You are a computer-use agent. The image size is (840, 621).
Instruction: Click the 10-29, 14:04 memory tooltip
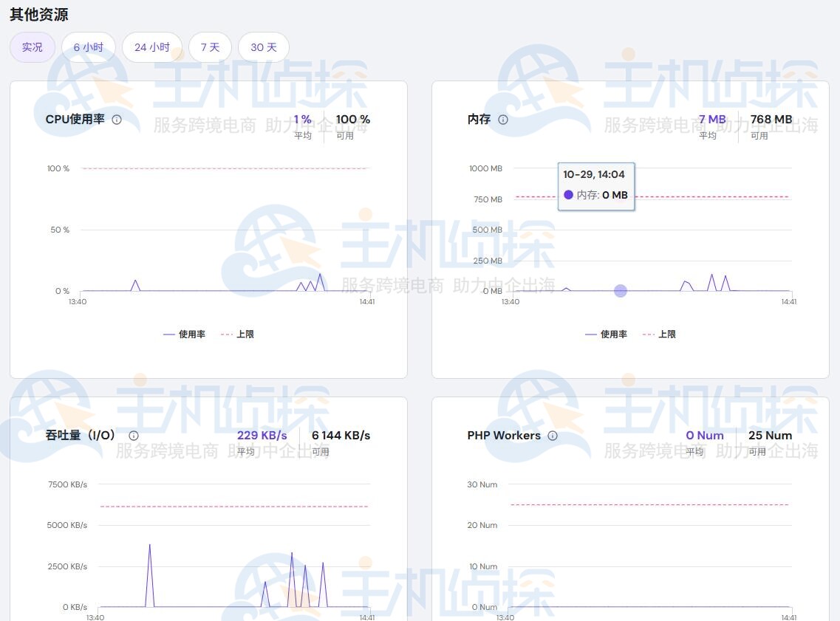(x=595, y=185)
